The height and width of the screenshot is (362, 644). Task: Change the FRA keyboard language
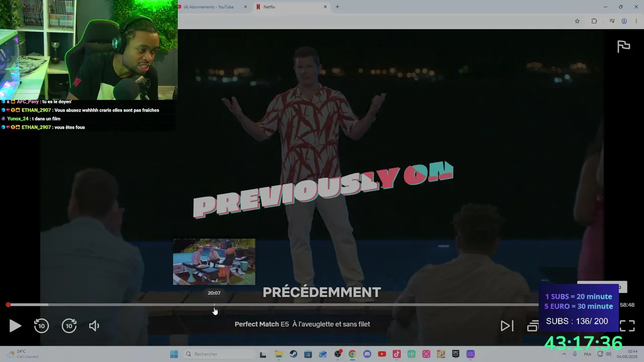click(588, 354)
